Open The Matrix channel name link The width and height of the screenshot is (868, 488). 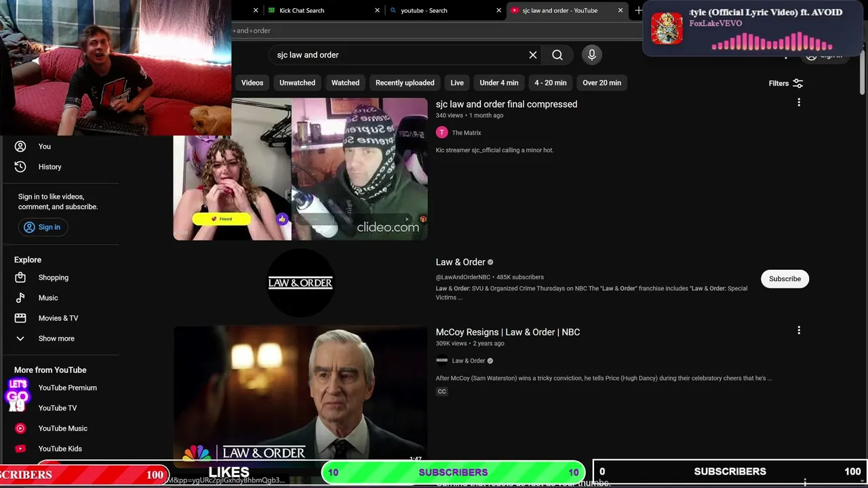coord(467,133)
